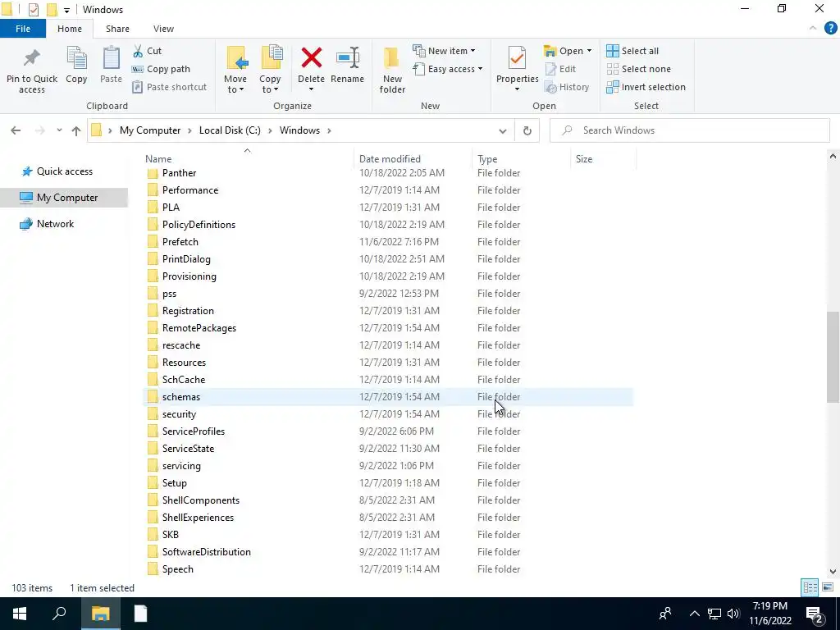The height and width of the screenshot is (630, 840).
Task: Open the notification center icon
Action: coord(814,614)
